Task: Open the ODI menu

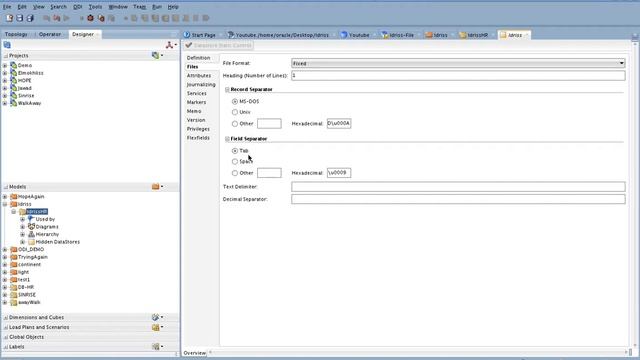Action: click(x=78, y=7)
